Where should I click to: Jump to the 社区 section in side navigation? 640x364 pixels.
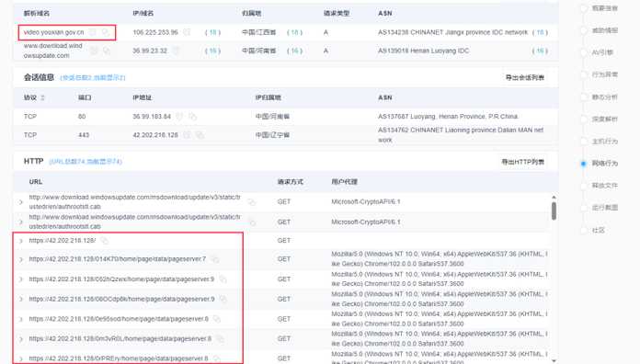click(598, 230)
